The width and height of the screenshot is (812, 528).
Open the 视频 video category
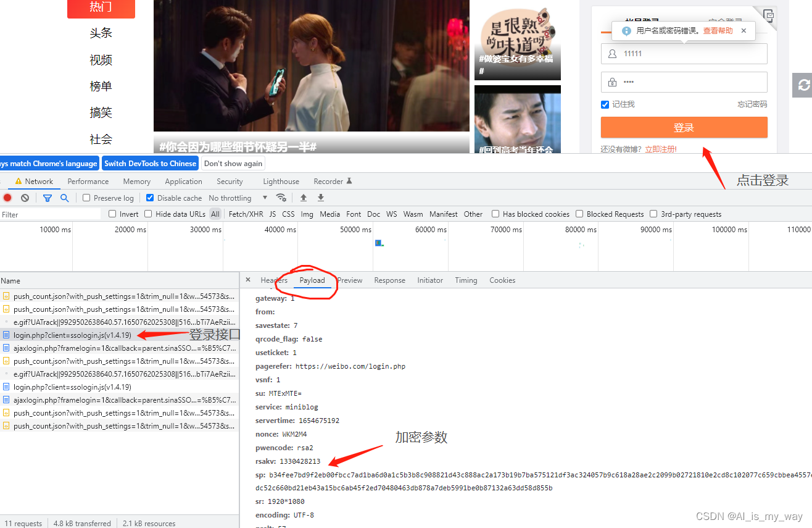coord(101,60)
